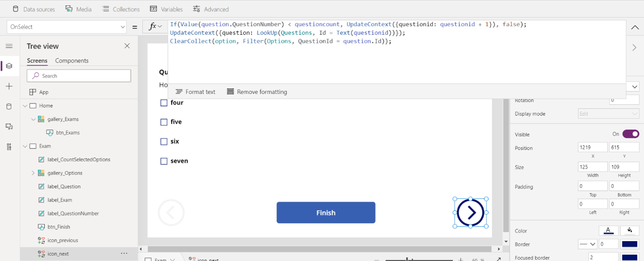The width and height of the screenshot is (644, 261).
Task: Toggle the Visible switch off
Action: [630, 134]
